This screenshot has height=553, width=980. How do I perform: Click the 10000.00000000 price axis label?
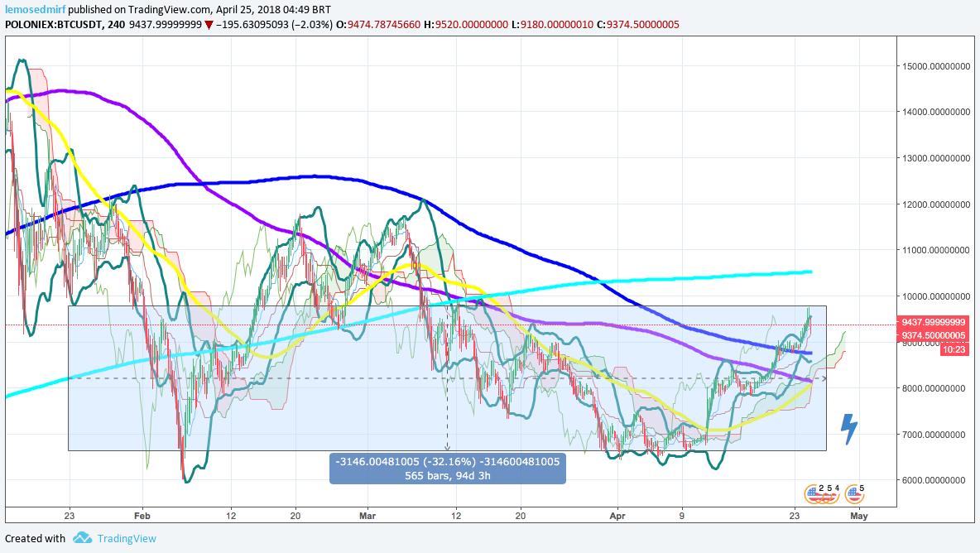pyautogui.click(x=935, y=296)
